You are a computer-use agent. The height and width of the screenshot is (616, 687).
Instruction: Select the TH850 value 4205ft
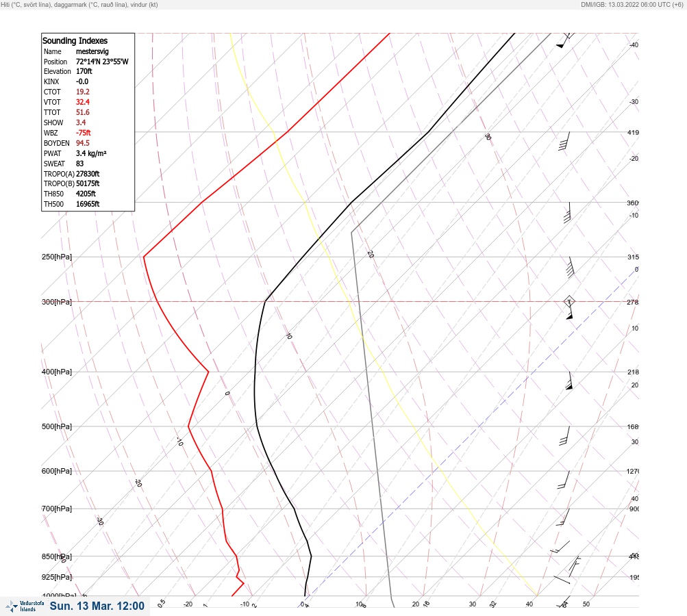[86, 194]
